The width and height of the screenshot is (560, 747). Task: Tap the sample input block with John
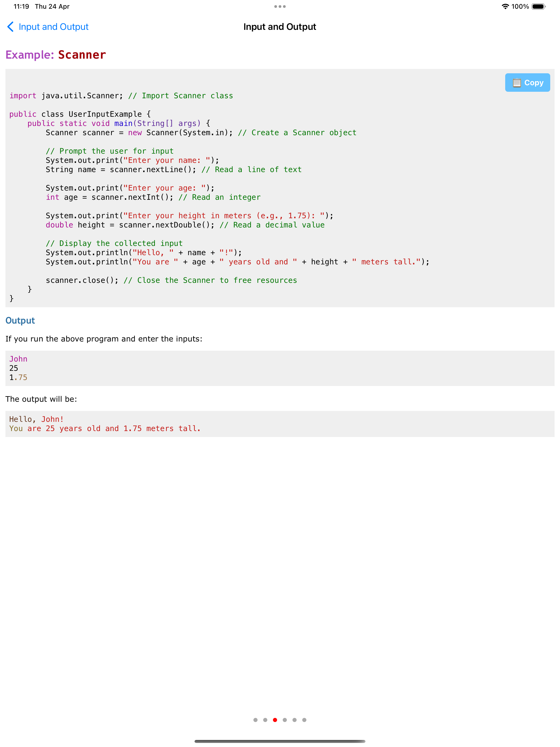tap(280, 368)
